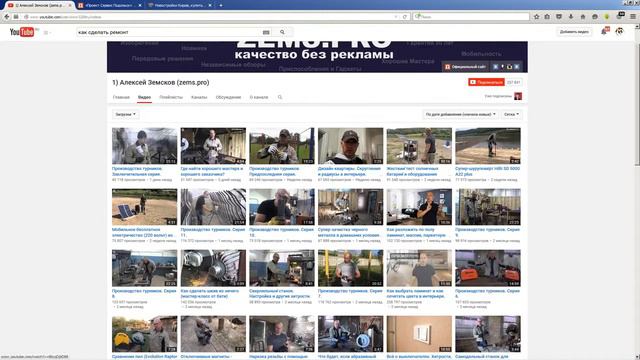Open the Firefox hamburger menu

pyautogui.click(x=633, y=17)
